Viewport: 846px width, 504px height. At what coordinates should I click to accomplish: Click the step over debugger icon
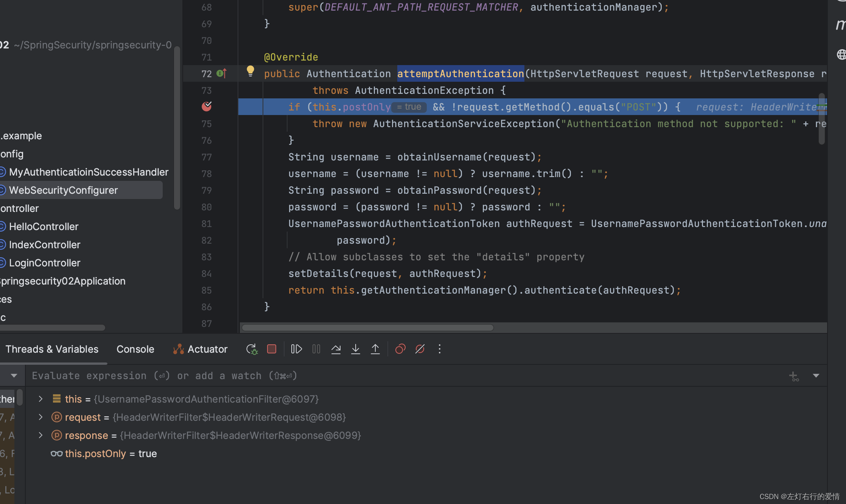tap(336, 348)
